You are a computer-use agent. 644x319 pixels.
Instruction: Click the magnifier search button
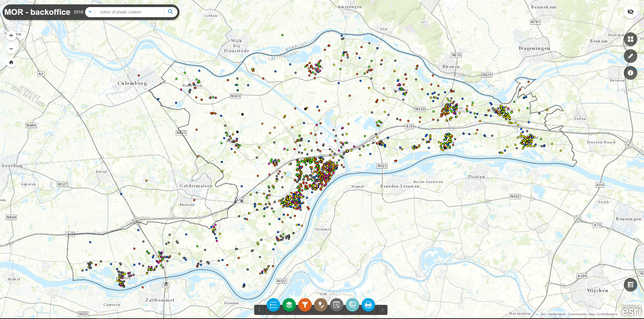tap(170, 12)
